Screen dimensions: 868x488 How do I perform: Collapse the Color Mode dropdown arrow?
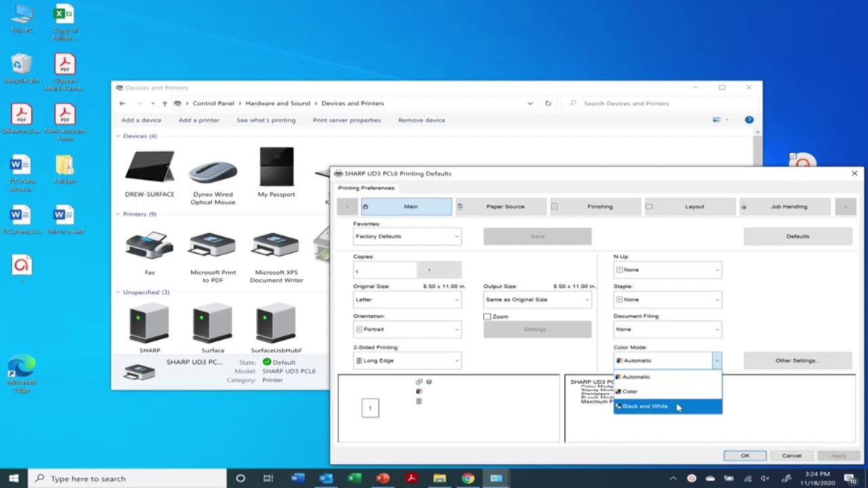tap(717, 361)
